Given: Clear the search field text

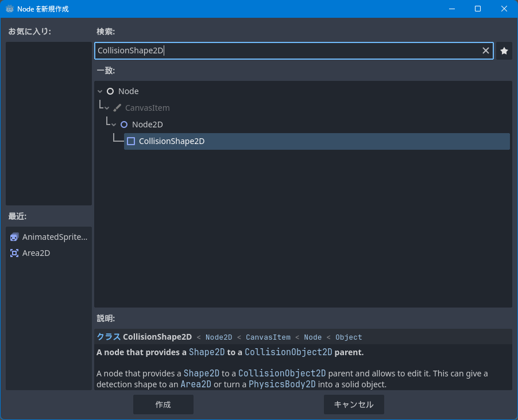Looking at the screenshot, I should pos(485,50).
